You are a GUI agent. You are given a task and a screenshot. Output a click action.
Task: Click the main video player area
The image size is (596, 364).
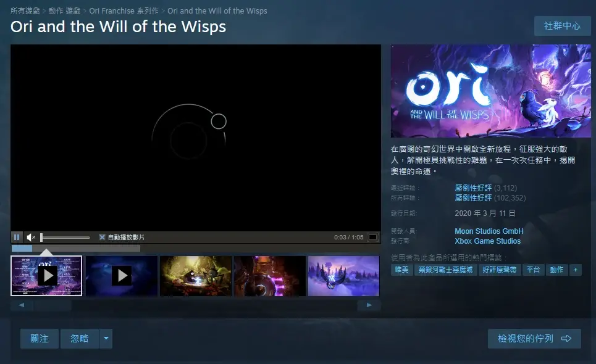(196, 138)
